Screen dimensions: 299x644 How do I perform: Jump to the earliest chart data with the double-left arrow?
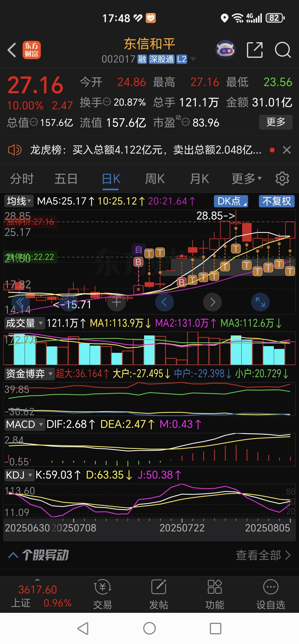pyautogui.click(x=20, y=302)
